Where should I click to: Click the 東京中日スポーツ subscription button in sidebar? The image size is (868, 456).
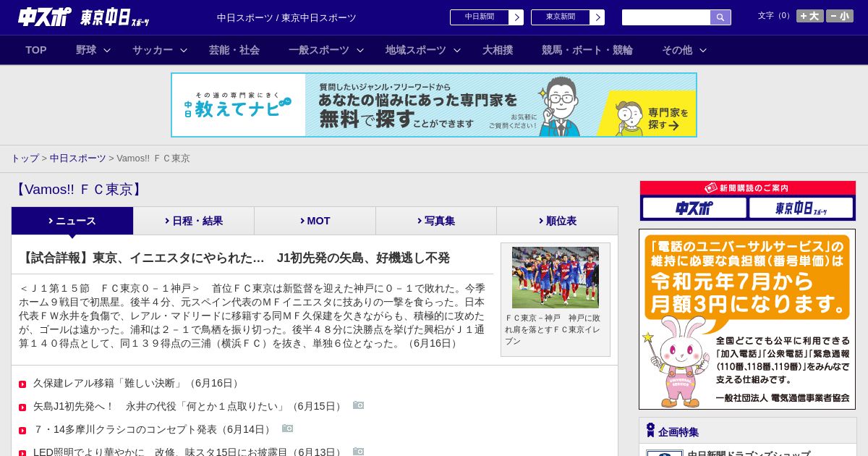[801, 208]
